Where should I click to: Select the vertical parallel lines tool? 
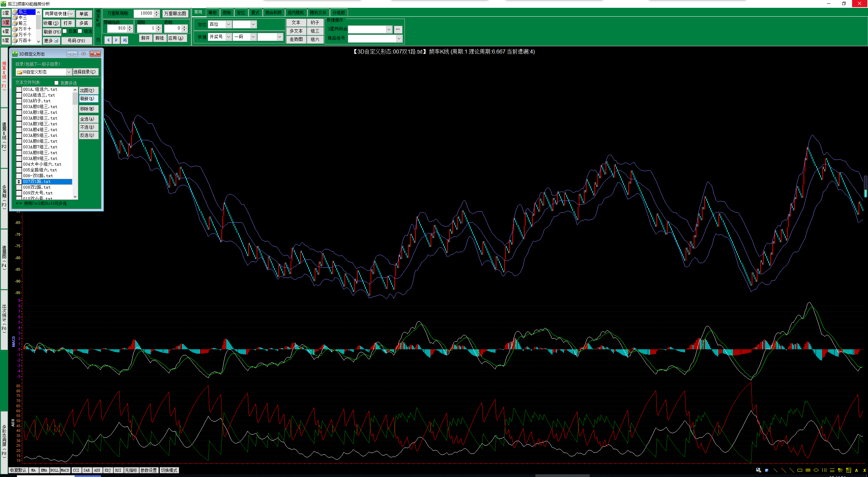(x=824, y=470)
